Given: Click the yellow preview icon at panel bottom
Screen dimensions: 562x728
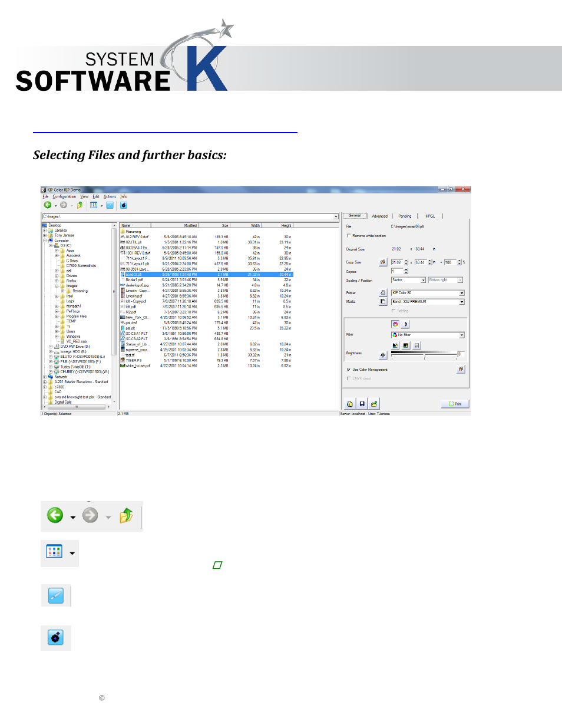Looking at the screenshot, I should (350, 404).
